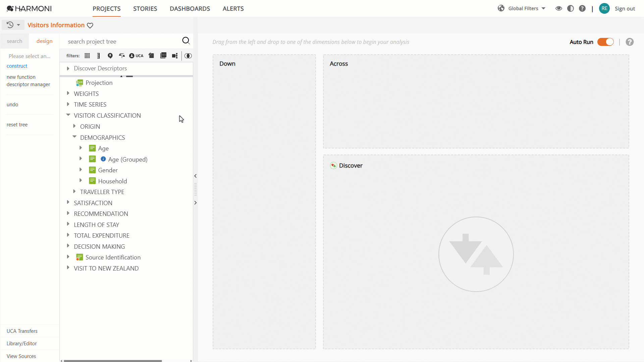Viewport: 644px width, 362px height.
Task: Click the weights balance filter icon
Action: pyautogui.click(x=122, y=56)
